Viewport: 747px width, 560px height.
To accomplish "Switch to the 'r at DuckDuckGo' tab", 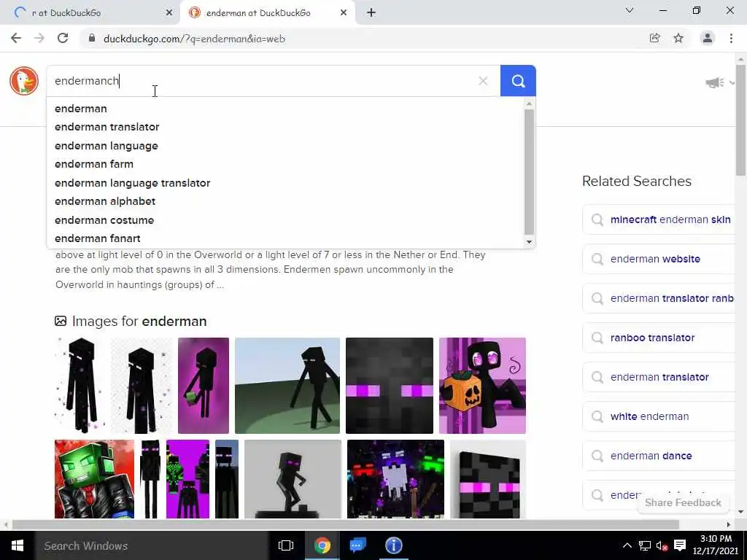I will [x=90, y=13].
